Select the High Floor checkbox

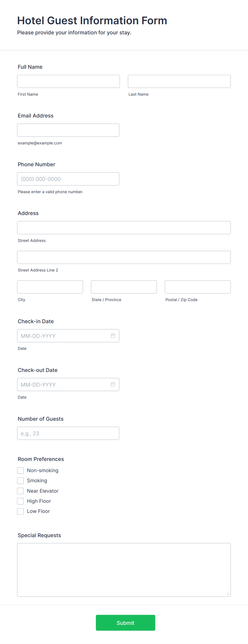pos(21,501)
